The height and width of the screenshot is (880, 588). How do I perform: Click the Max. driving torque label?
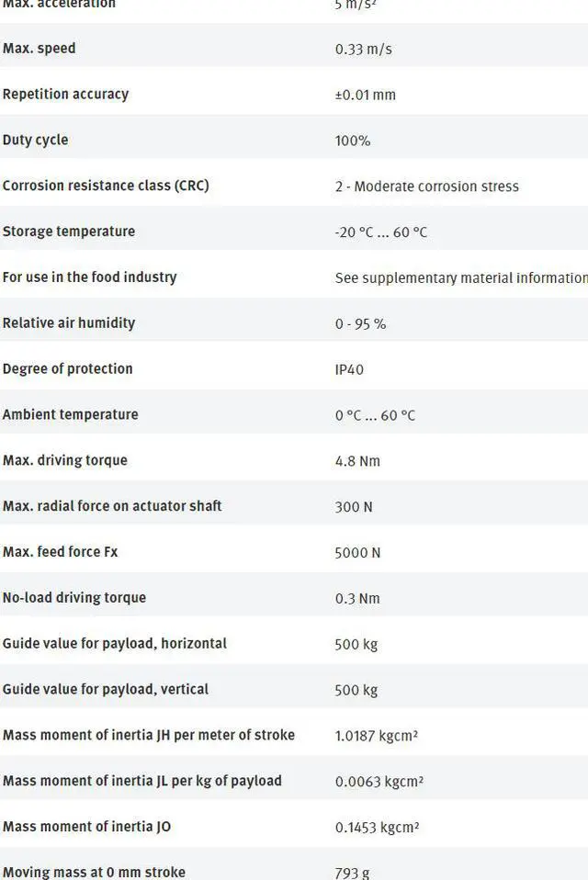tap(65, 460)
